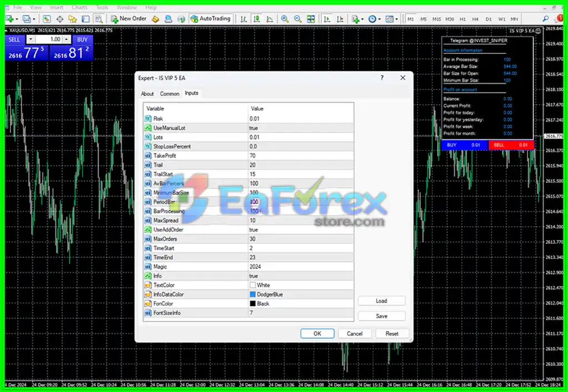The image size is (568, 392).
Task: Increase lot volume with the up arrow
Action: 67,39
